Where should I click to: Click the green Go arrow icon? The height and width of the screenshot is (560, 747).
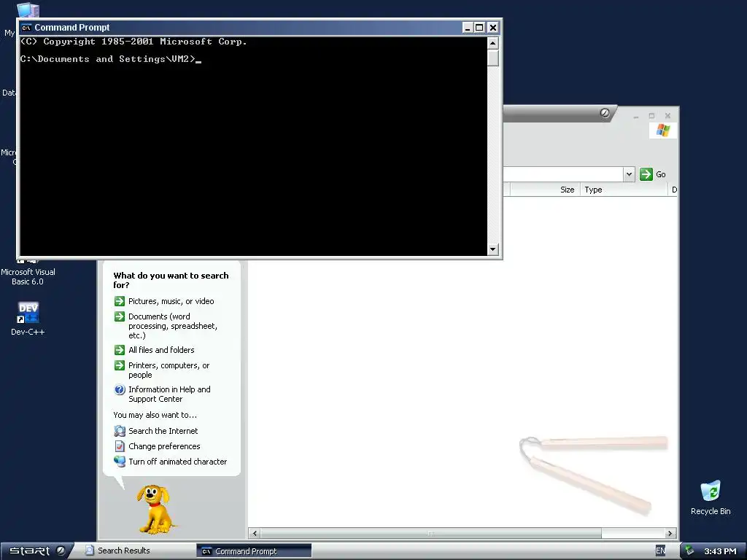click(646, 174)
